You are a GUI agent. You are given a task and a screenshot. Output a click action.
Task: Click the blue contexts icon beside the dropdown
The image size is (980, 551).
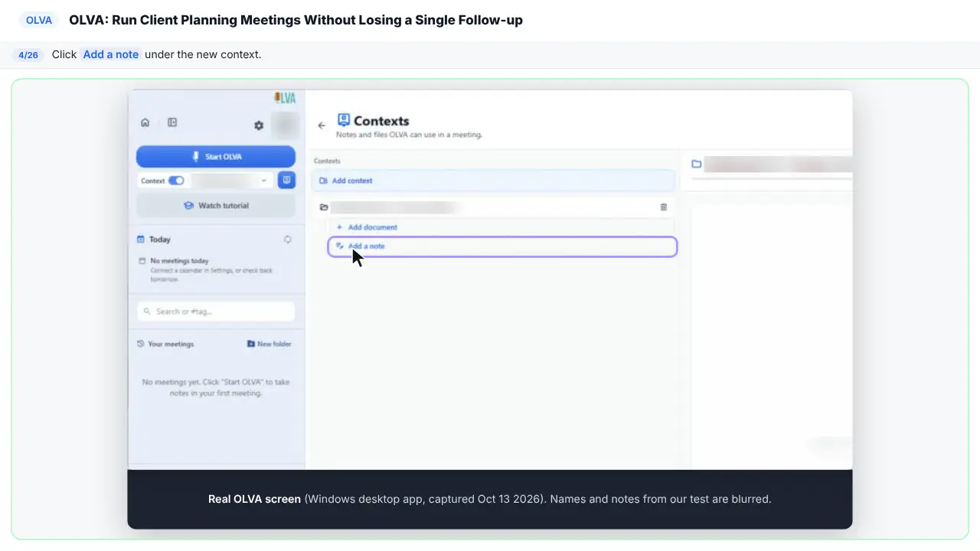coord(286,181)
